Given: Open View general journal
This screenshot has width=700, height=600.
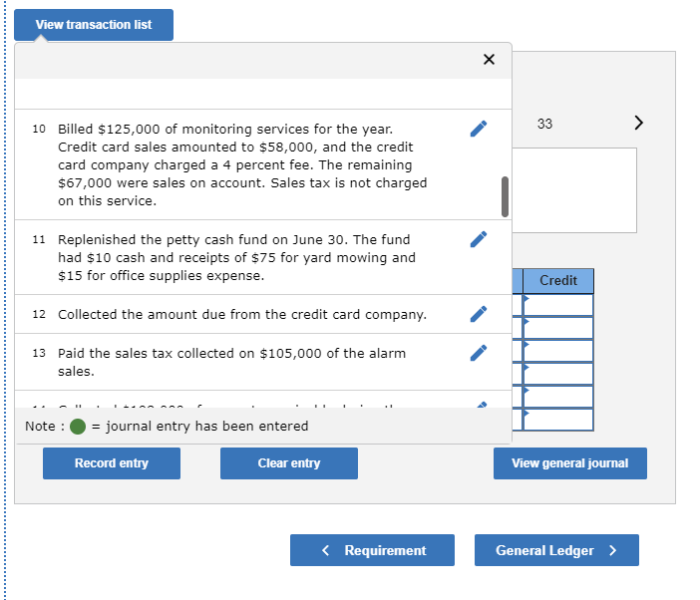Looking at the screenshot, I should (x=569, y=463).
